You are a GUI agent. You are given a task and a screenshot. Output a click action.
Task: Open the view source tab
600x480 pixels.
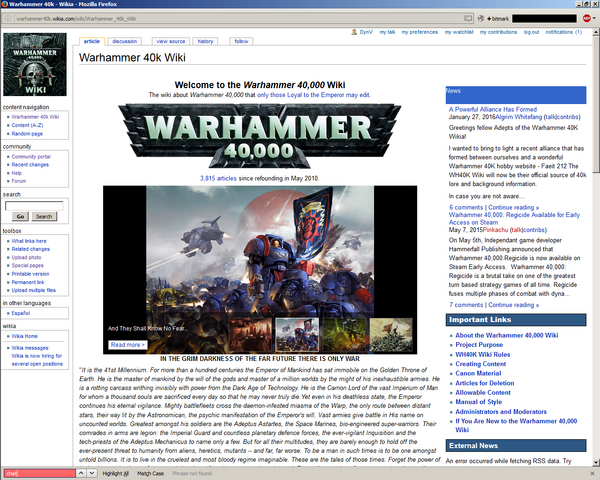coord(171,41)
